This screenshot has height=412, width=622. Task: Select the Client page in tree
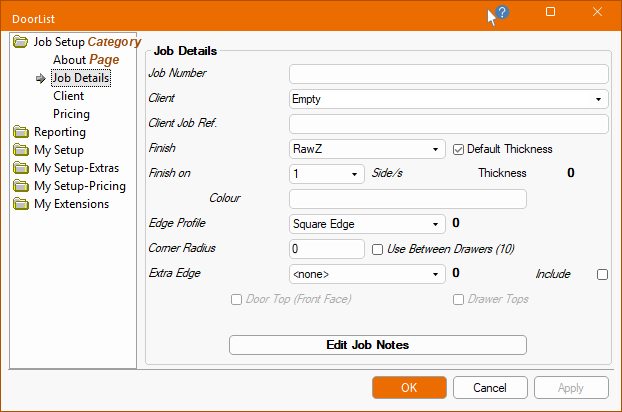[x=68, y=96]
